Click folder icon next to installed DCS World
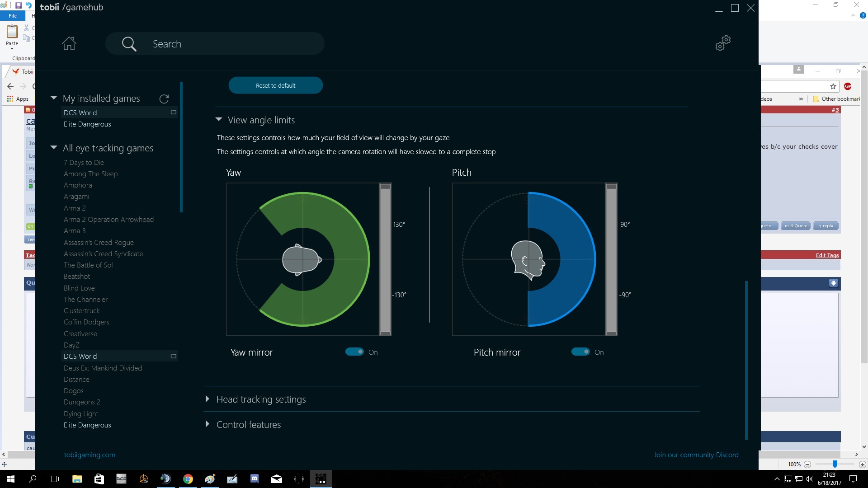This screenshot has width=868, height=488. coord(173,112)
